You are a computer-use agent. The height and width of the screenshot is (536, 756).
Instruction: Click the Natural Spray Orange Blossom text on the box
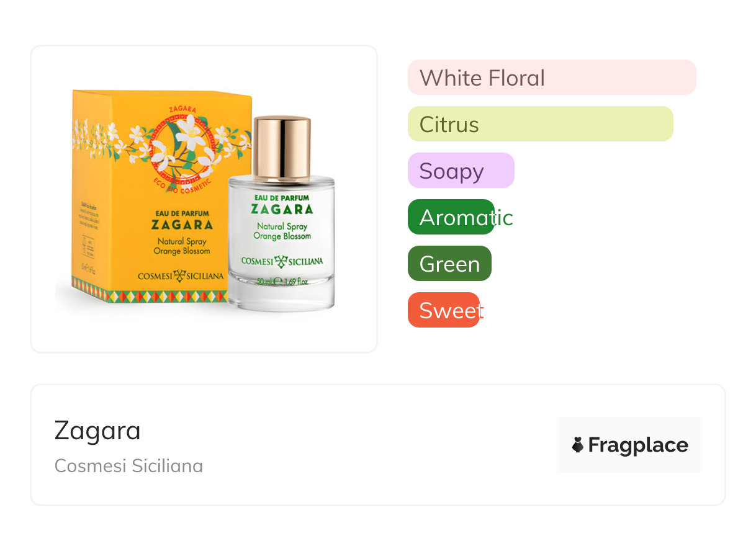point(181,246)
